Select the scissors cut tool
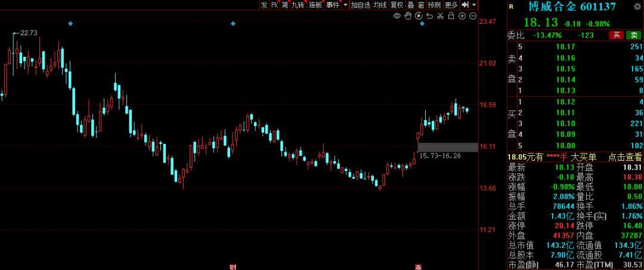644x270 pixels. tap(440, 16)
